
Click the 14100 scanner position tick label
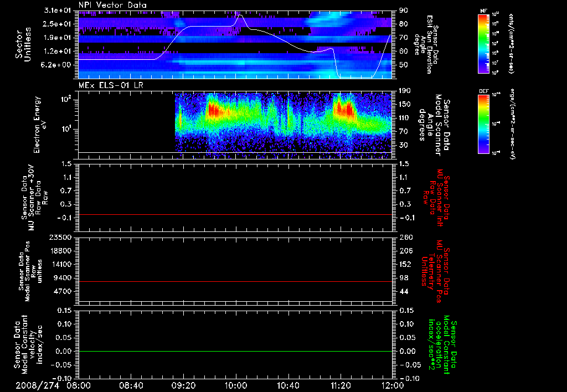(x=60, y=264)
